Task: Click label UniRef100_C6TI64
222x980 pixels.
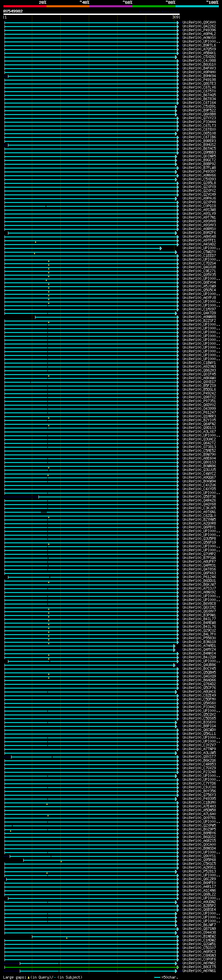Action: coord(199,103)
